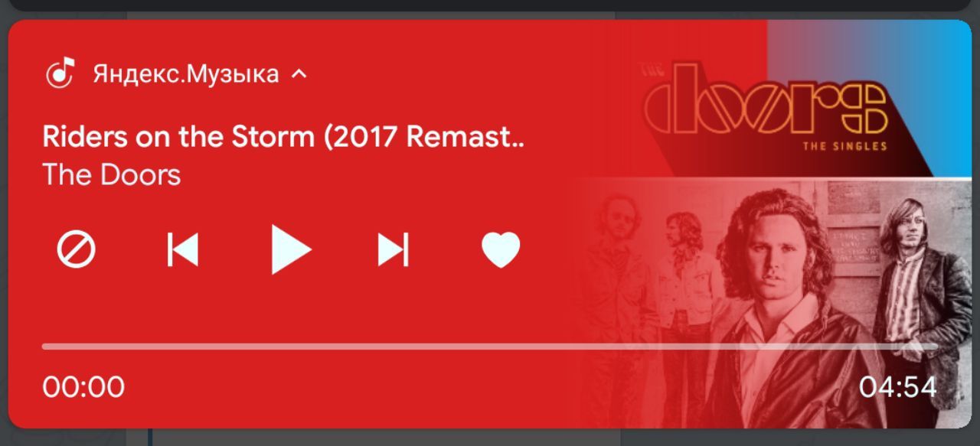Viewport: 980px width, 446px height.
Task: Start playback with the Play button
Action: click(x=292, y=249)
